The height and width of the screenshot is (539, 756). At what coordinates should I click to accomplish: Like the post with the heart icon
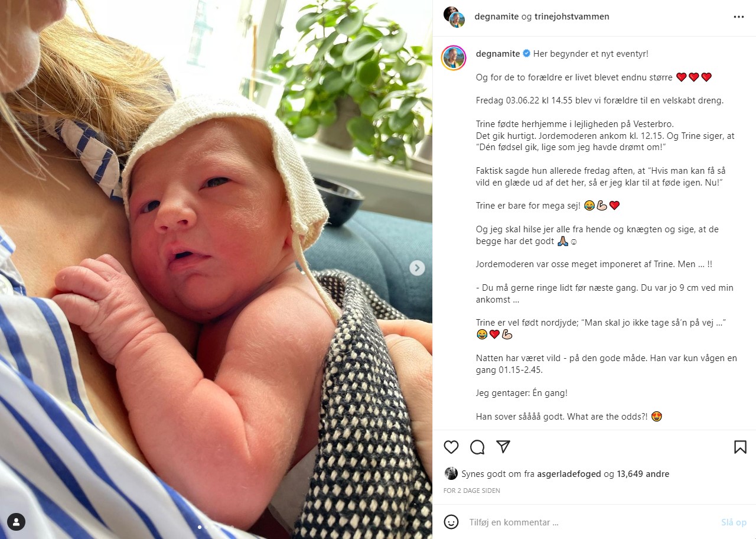451,447
